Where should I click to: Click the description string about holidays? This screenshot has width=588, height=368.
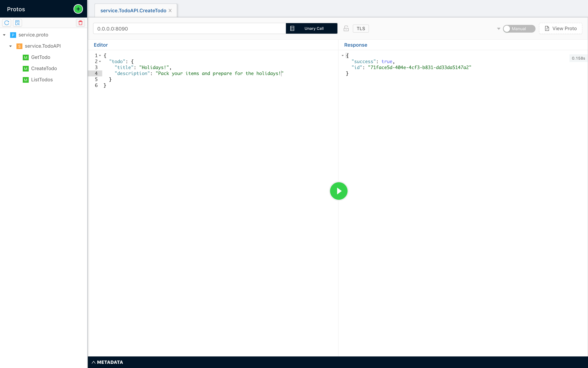point(219,73)
